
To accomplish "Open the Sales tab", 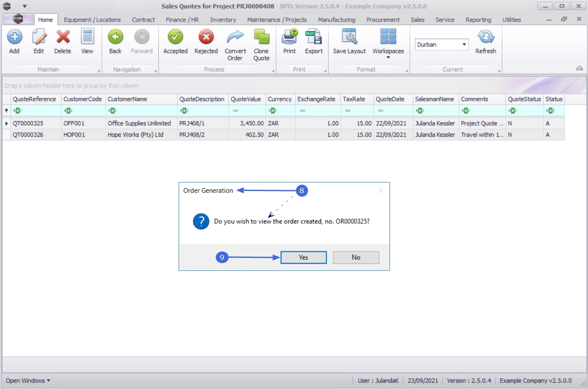I will coord(418,20).
